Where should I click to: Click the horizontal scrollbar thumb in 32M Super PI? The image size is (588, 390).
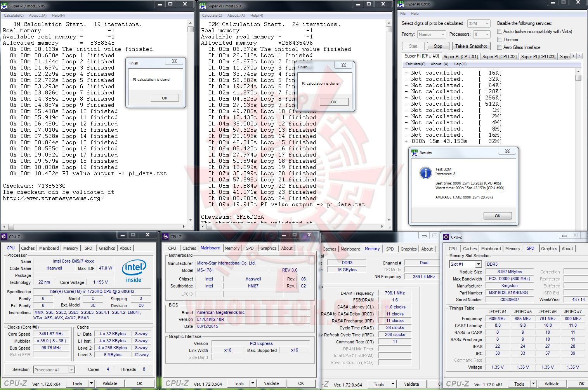209,226
